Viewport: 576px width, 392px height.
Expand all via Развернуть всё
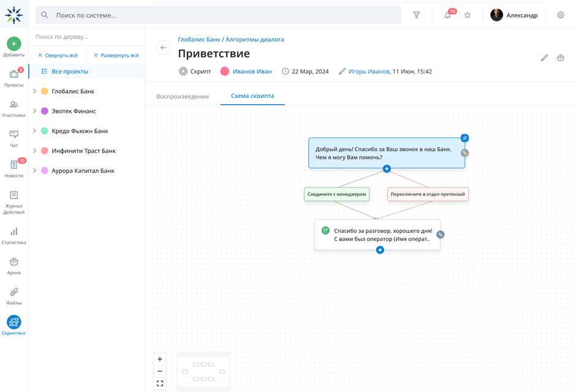point(116,55)
